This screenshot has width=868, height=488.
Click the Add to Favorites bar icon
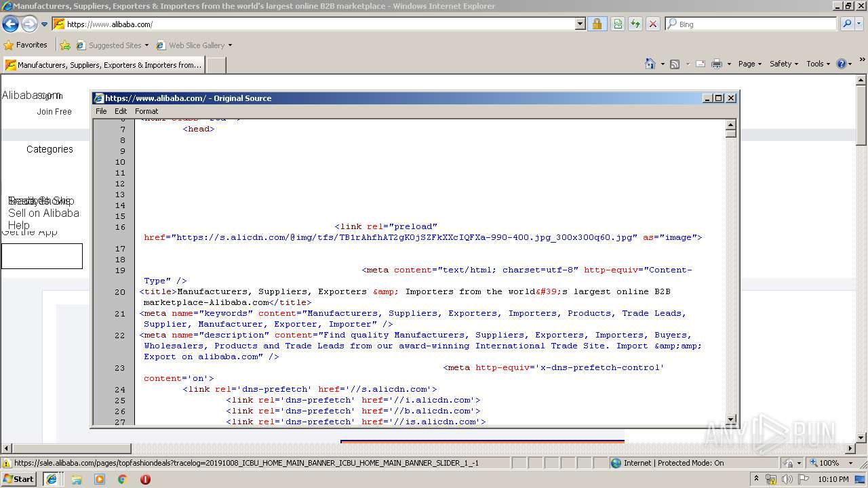point(65,45)
